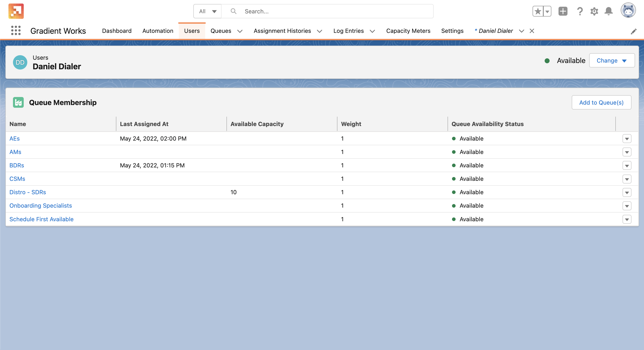Image resolution: width=644 pixels, height=350 pixels.
Task: Click the favorites star icon
Action: (x=538, y=11)
